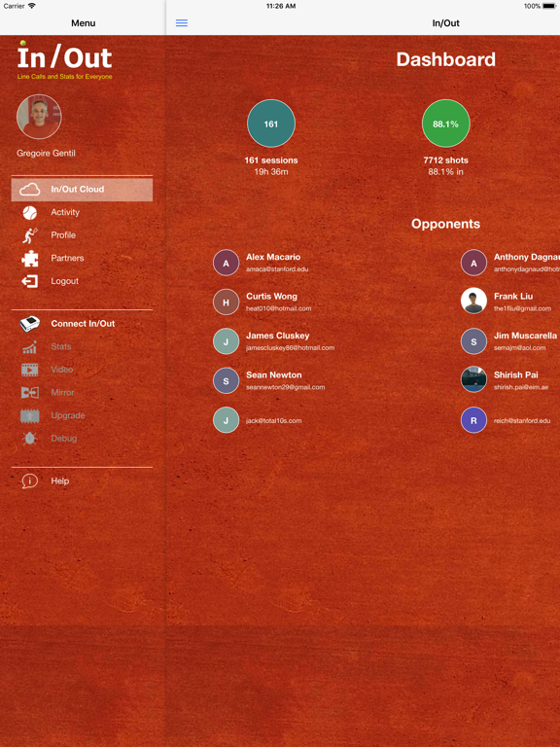Click Frank Liu's photo avatar

[473, 301]
